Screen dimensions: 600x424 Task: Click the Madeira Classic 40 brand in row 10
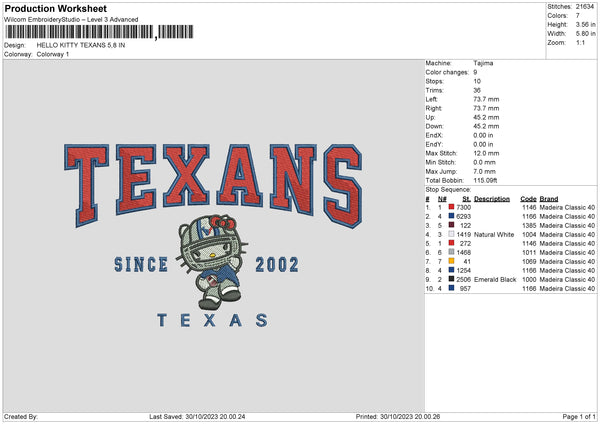(567, 289)
